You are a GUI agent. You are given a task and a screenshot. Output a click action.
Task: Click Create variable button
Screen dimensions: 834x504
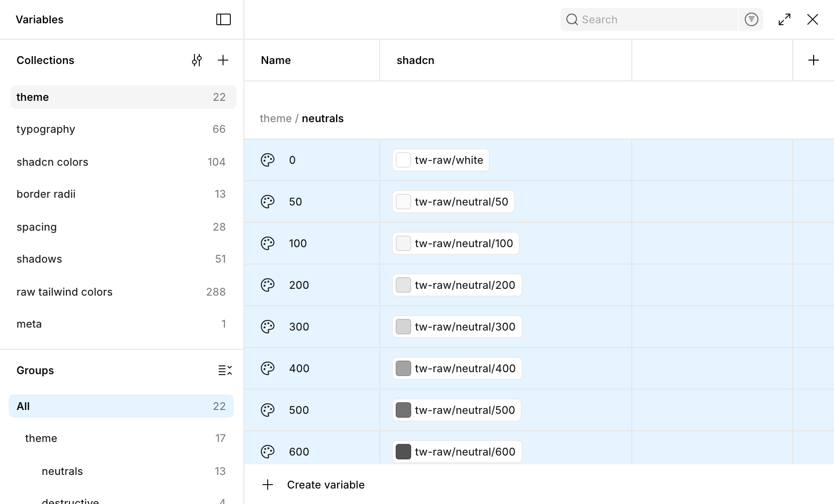pos(313,485)
